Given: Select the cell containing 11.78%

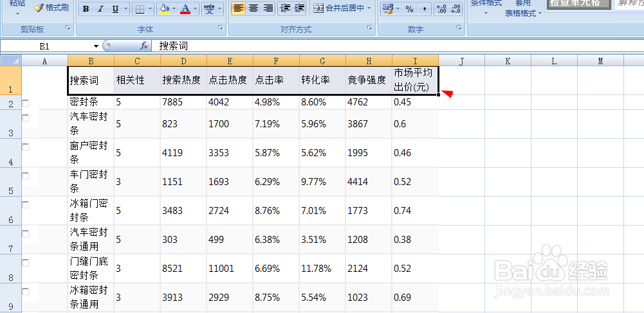Looking at the screenshot, I should [322, 268].
